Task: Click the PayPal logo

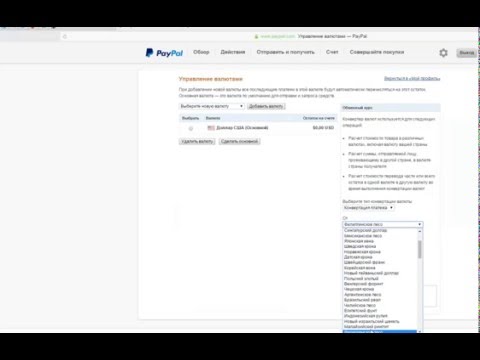Action: (x=164, y=53)
